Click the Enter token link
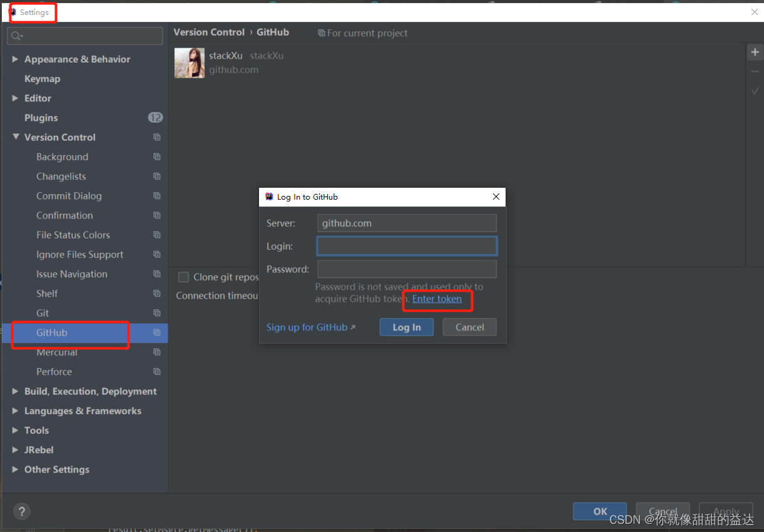This screenshot has height=532, width=764. click(x=437, y=299)
